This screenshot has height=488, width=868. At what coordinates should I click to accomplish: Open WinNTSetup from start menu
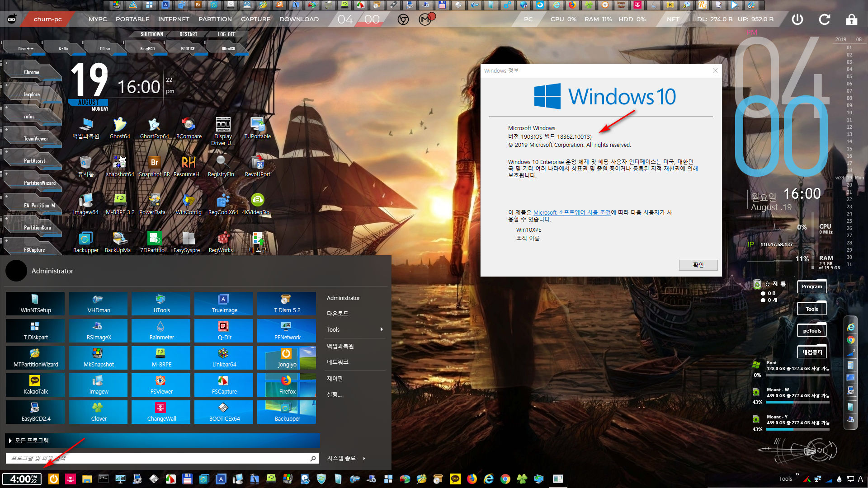35,304
